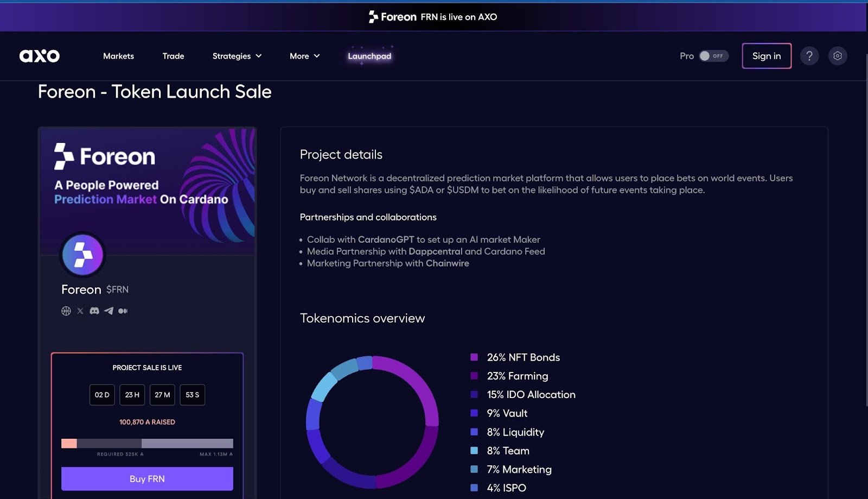The height and width of the screenshot is (499, 868).
Task: Click the $FRN ticker text
Action: click(117, 289)
